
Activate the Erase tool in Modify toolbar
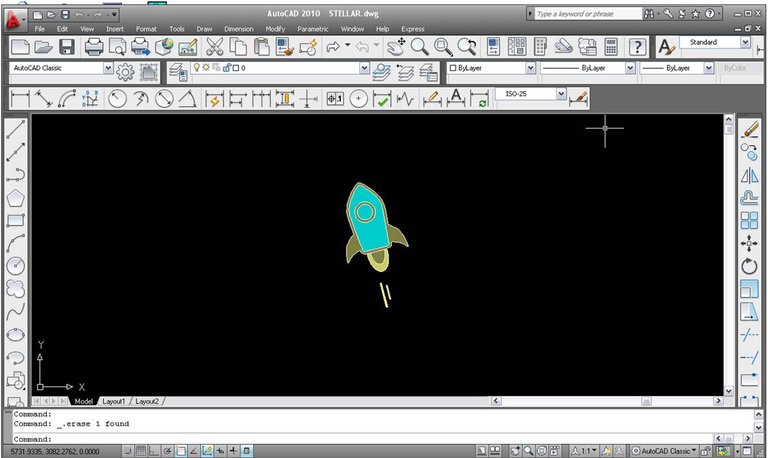[x=749, y=130]
